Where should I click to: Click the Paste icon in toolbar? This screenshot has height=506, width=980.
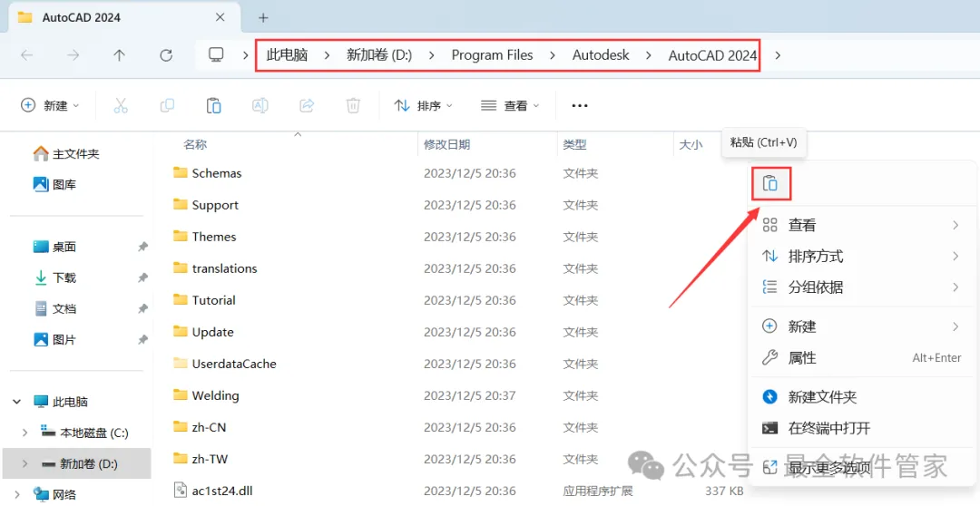pyautogui.click(x=214, y=105)
